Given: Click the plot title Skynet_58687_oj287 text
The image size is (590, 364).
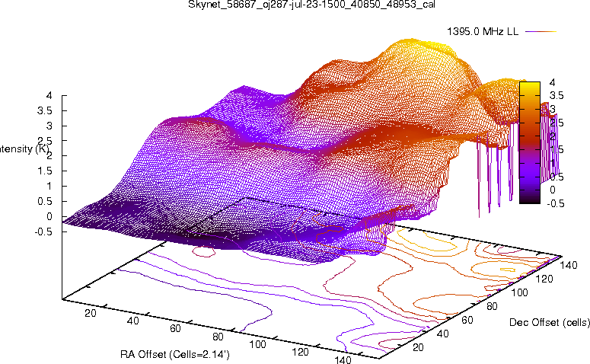Looking at the screenshot, I should coord(312,5).
